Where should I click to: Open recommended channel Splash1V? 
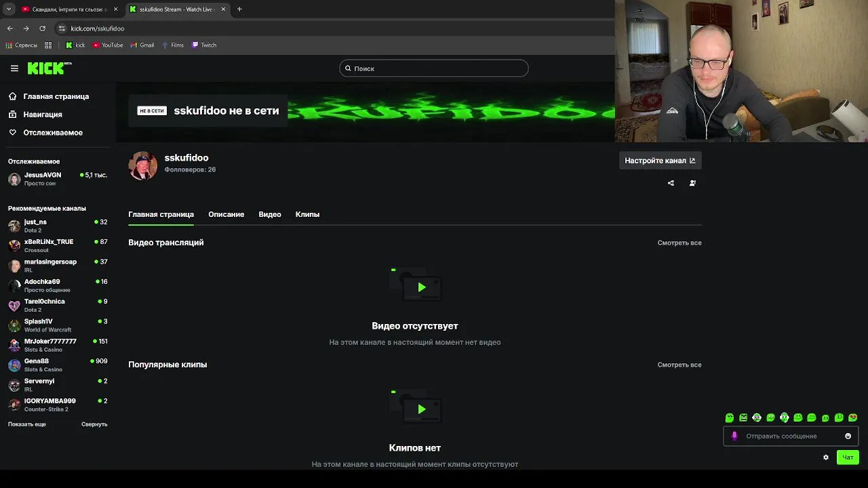(x=58, y=325)
